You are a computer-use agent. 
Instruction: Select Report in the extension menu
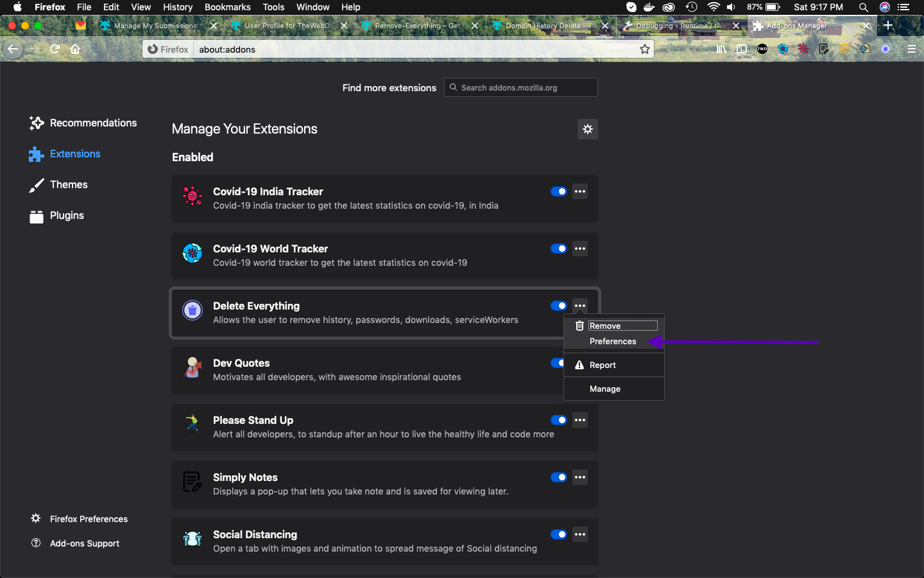pyautogui.click(x=614, y=365)
